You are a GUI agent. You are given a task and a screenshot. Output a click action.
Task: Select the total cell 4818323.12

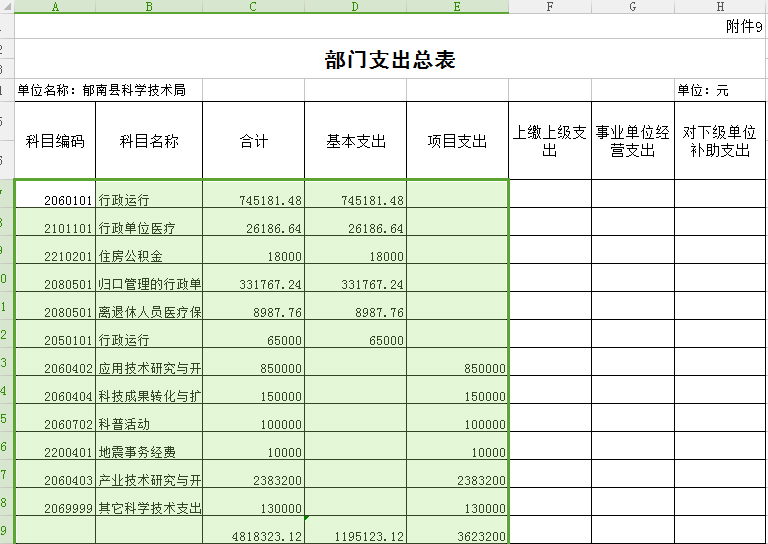coord(253,535)
